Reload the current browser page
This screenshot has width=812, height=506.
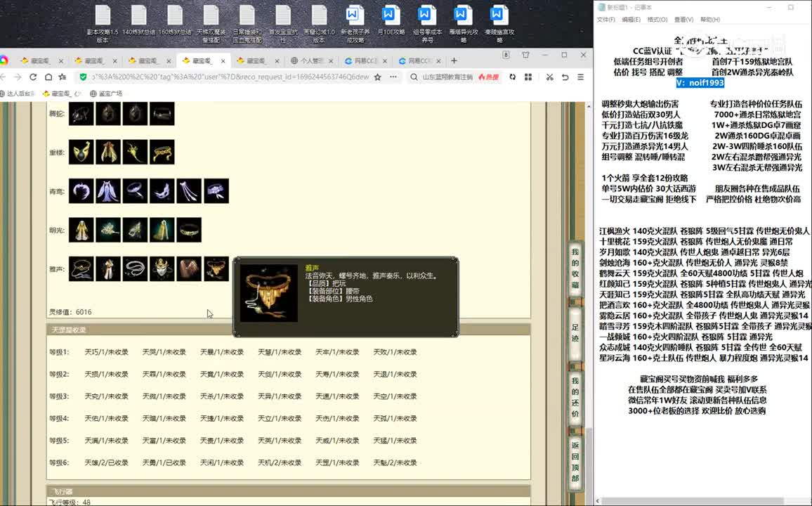point(33,77)
